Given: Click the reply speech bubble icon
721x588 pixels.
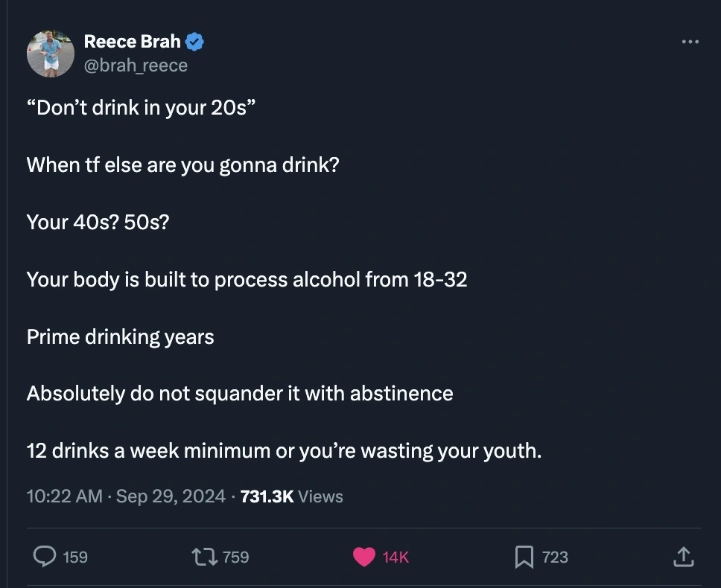Looking at the screenshot, I should [x=46, y=556].
